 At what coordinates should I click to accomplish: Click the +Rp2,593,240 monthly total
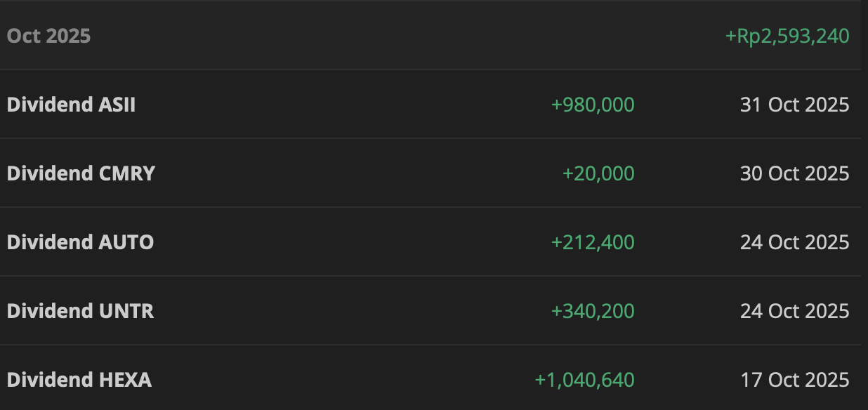point(787,36)
